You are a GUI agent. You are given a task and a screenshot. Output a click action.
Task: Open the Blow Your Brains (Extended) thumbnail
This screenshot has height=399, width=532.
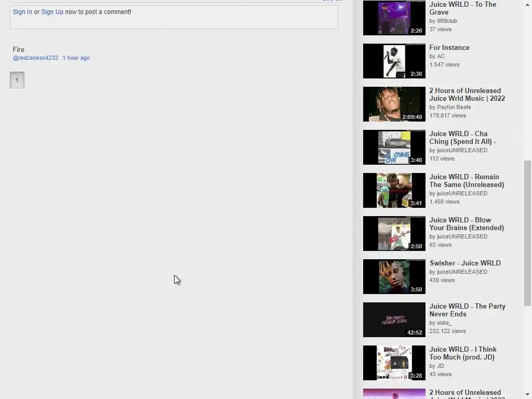click(x=394, y=233)
